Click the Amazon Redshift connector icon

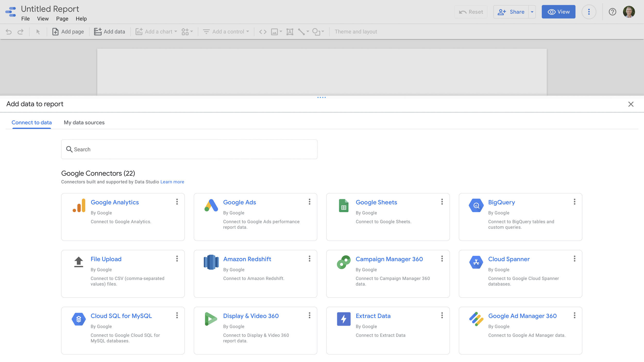click(210, 262)
